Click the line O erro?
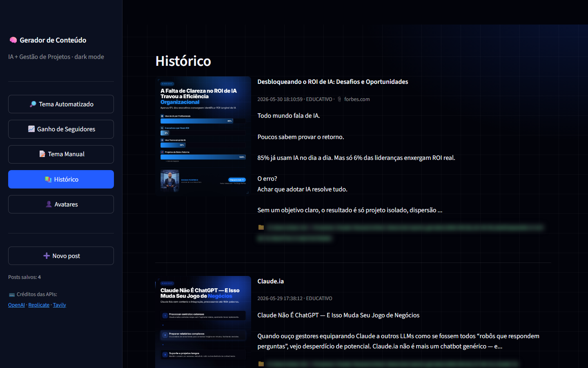Image resolution: width=588 pixels, height=368 pixels. (267, 179)
